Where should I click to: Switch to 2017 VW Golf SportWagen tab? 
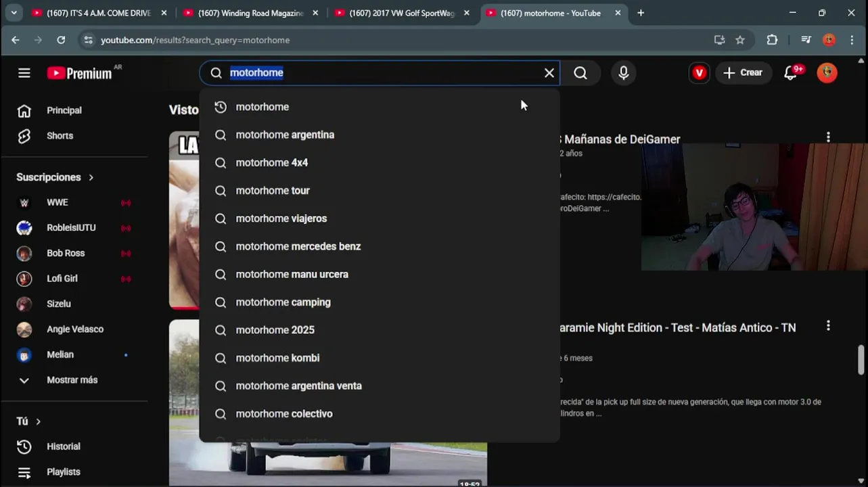pyautogui.click(x=402, y=13)
